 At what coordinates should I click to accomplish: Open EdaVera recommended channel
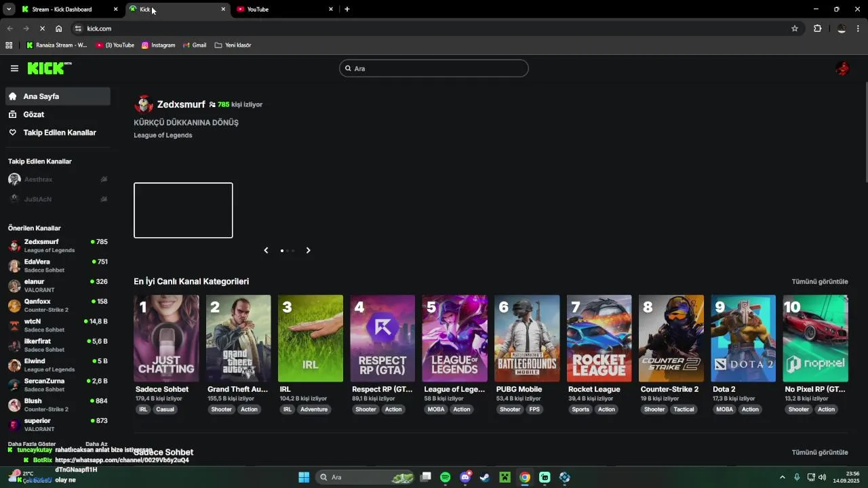(58, 266)
